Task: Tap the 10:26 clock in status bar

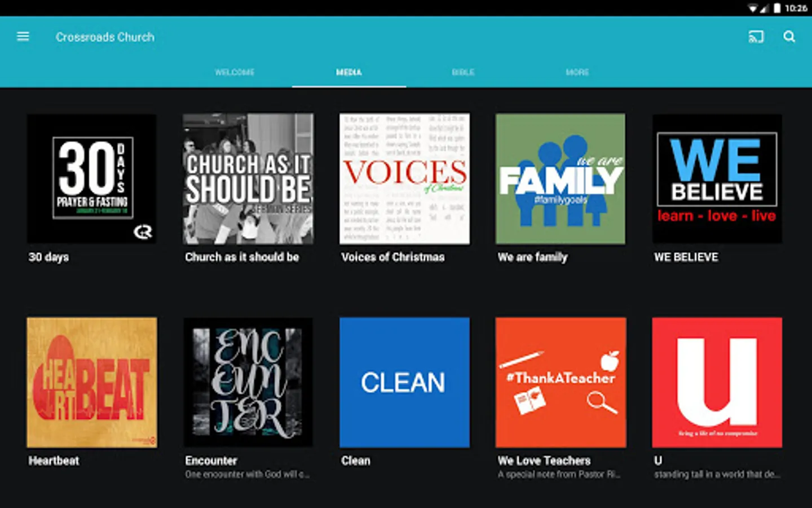Action: coord(796,8)
